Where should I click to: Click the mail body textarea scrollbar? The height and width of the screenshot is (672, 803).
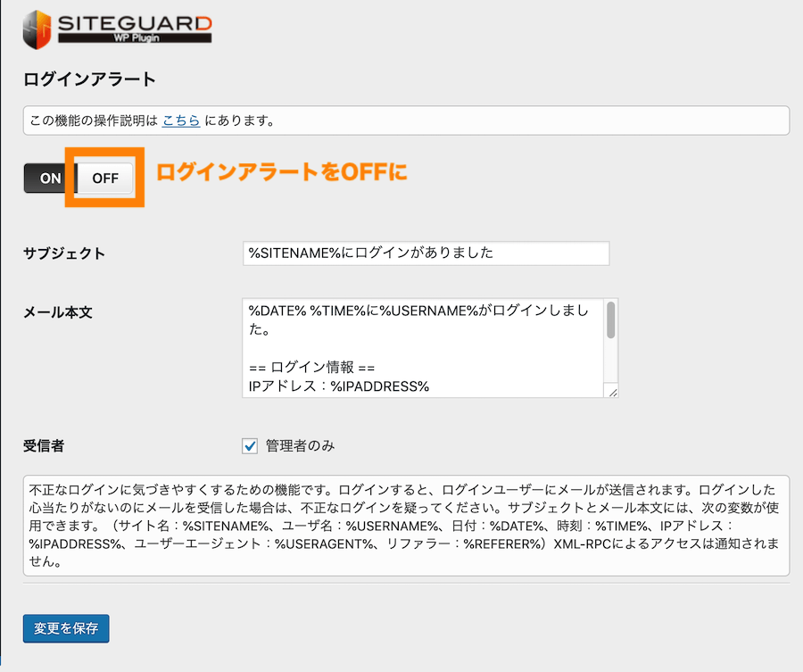(x=610, y=321)
